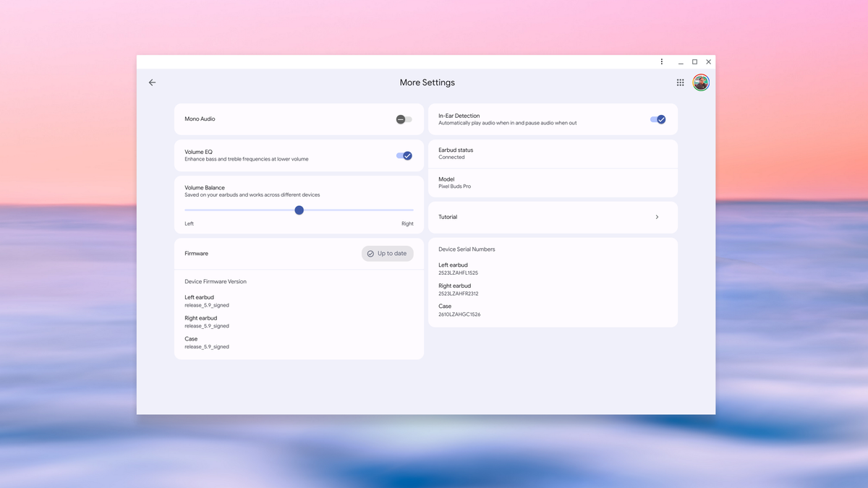Click the Connected status value
868x488 pixels.
(451, 157)
